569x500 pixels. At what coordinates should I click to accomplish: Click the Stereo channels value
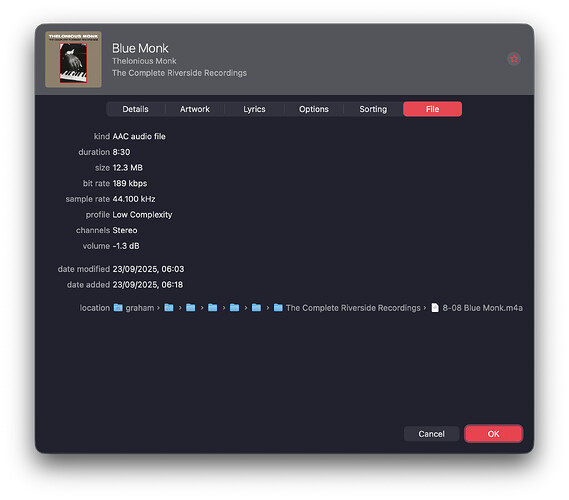tap(125, 230)
